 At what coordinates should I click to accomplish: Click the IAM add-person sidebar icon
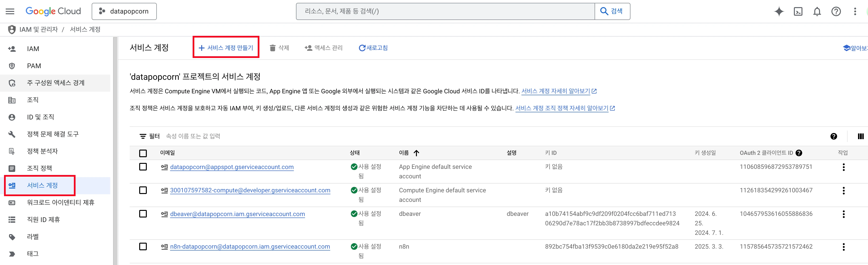[12, 49]
